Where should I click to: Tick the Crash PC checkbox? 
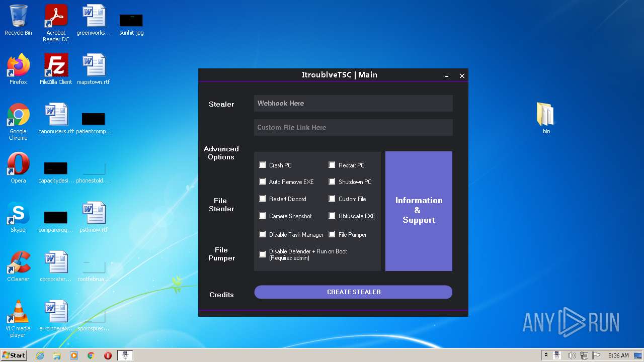[x=263, y=165]
